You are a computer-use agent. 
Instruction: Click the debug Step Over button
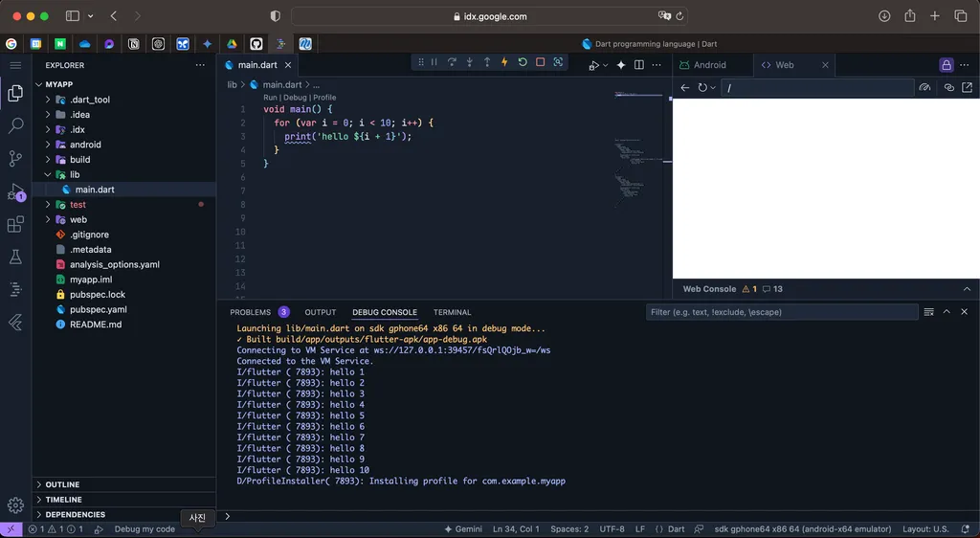coord(452,62)
